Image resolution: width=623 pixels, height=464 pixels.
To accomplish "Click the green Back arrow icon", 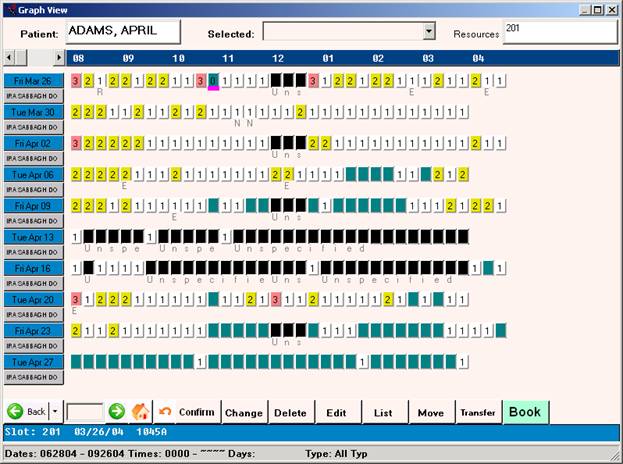I will pos(15,412).
